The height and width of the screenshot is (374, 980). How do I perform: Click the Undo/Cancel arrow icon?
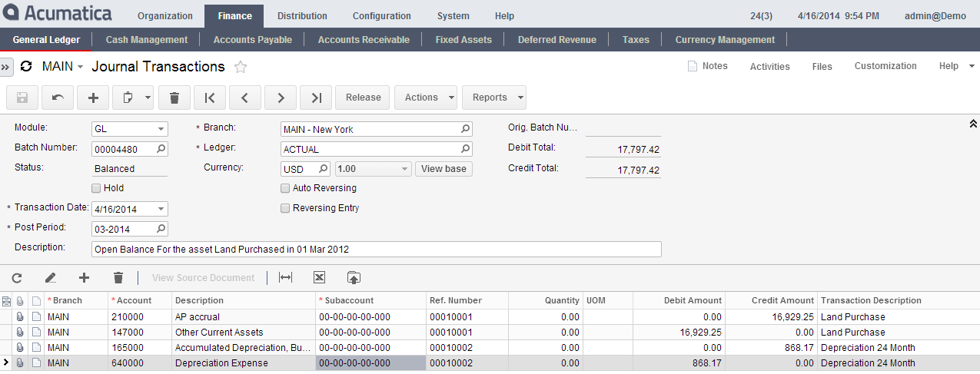[x=58, y=98]
